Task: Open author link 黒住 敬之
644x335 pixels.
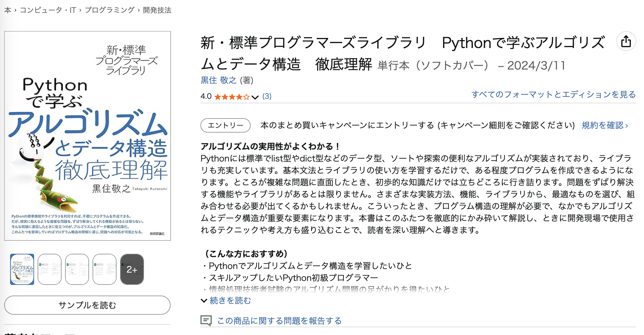Action: [x=218, y=80]
